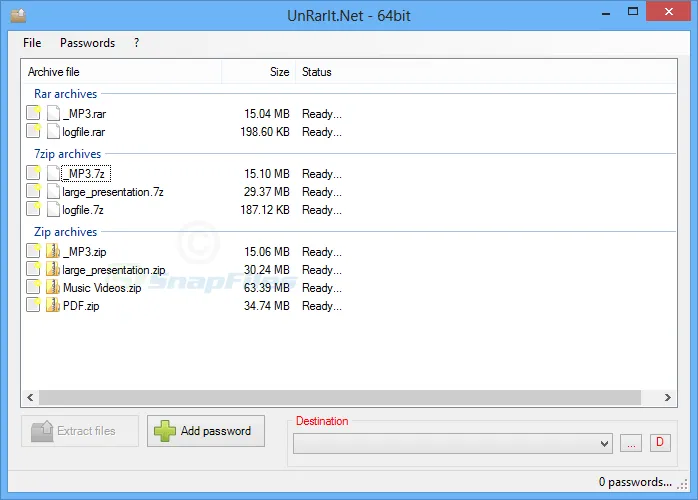Click the horizontal scrollbar right arrow
The width and height of the screenshot is (698, 500).
[x=667, y=397]
